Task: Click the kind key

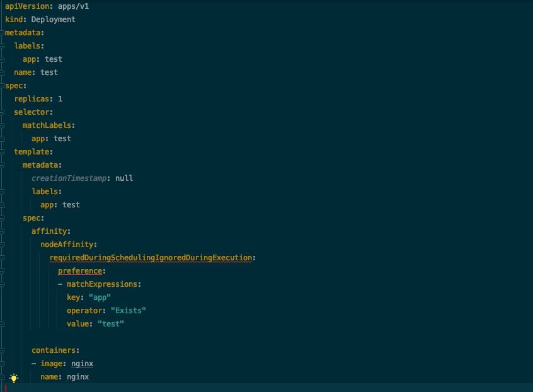Action: [x=14, y=20]
